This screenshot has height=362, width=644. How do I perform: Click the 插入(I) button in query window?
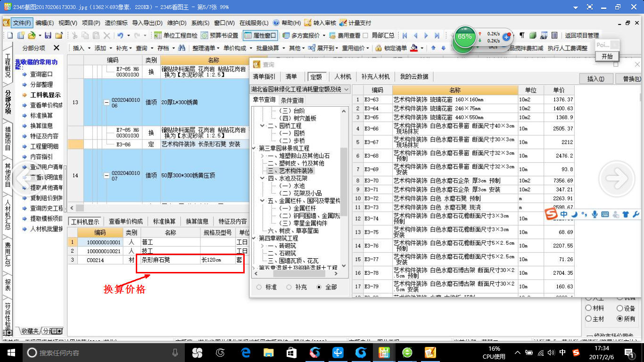tap(596, 79)
